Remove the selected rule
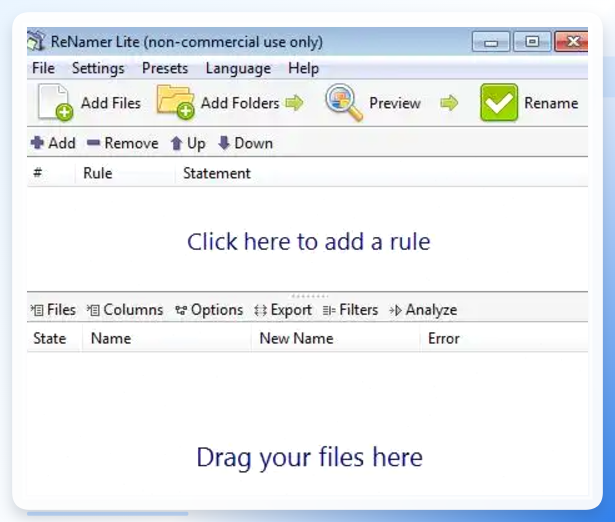This screenshot has height=522, width=615. (x=122, y=143)
